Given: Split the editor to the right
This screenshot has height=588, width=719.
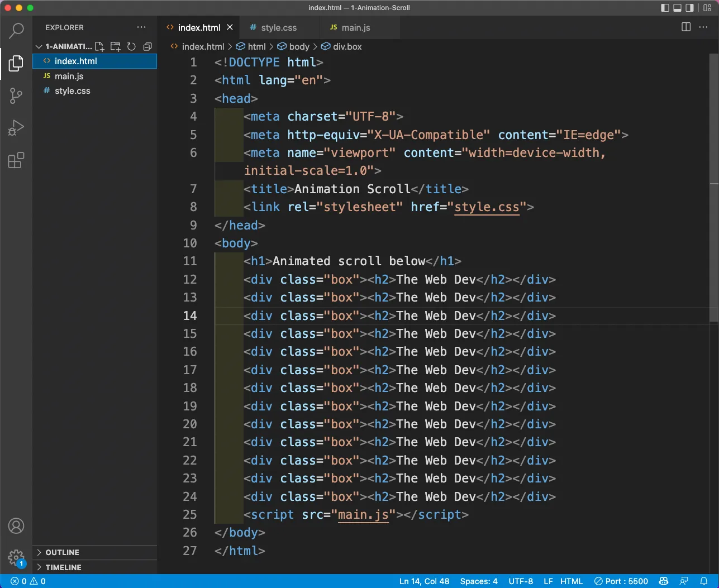Looking at the screenshot, I should pyautogui.click(x=686, y=27).
